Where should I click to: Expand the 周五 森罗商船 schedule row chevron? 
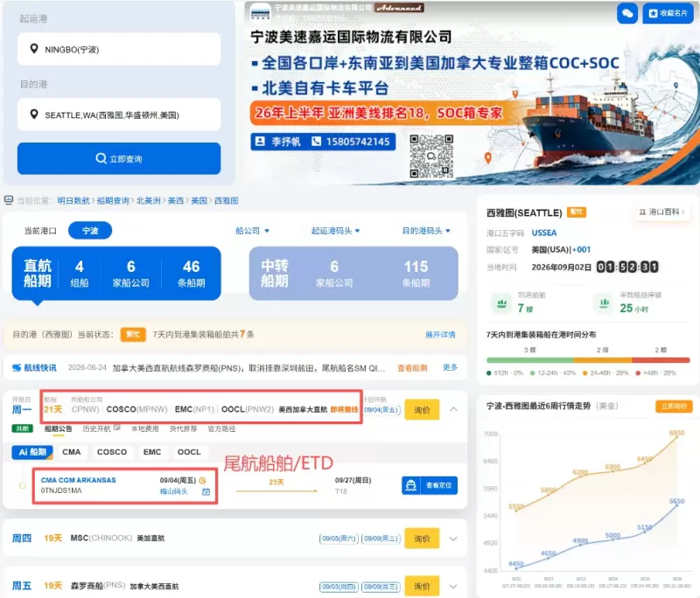(453, 586)
